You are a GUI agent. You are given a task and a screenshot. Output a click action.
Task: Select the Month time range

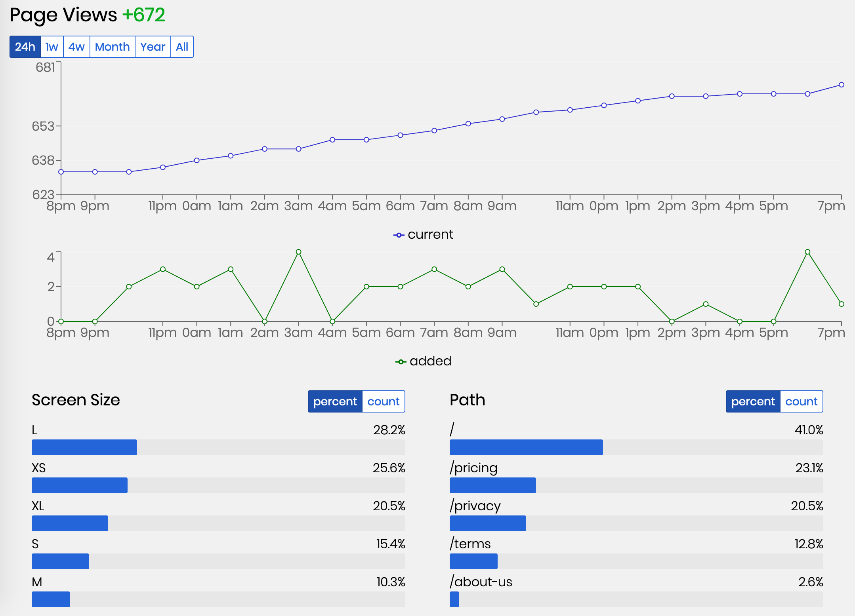pyautogui.click(x=112, y=47)
